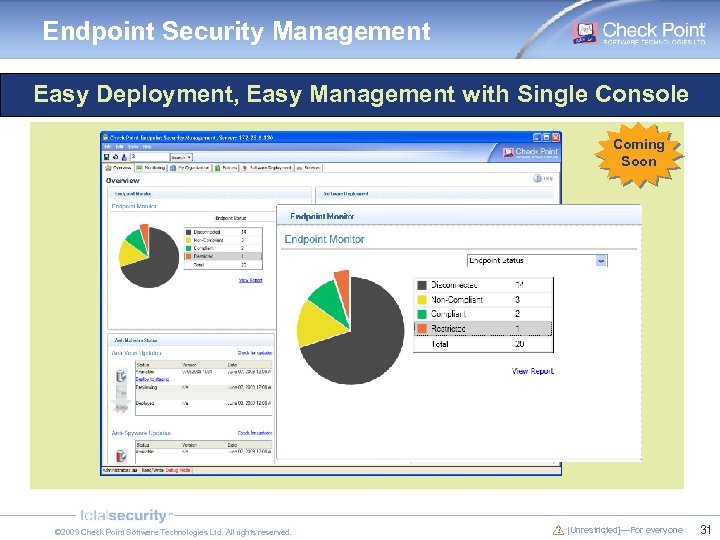Screen dimensions: 720x540
Task: Switch to the Software Deployment tab
Action: tap(267, 168)
